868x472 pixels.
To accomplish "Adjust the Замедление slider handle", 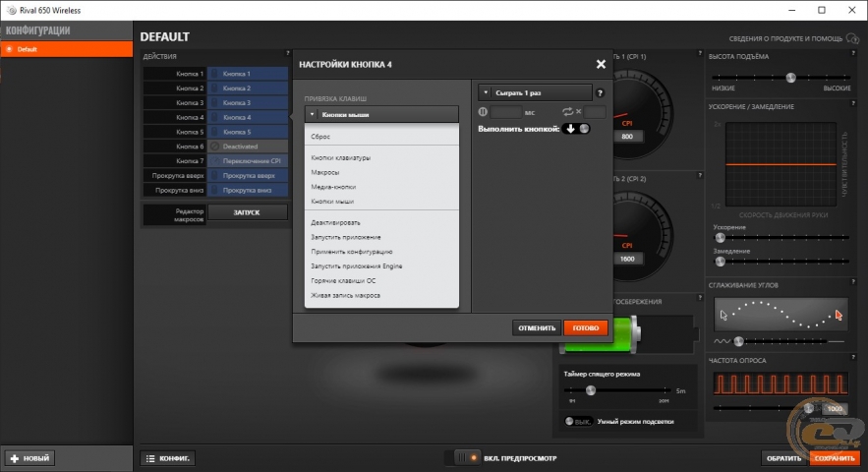I will 720,262.
